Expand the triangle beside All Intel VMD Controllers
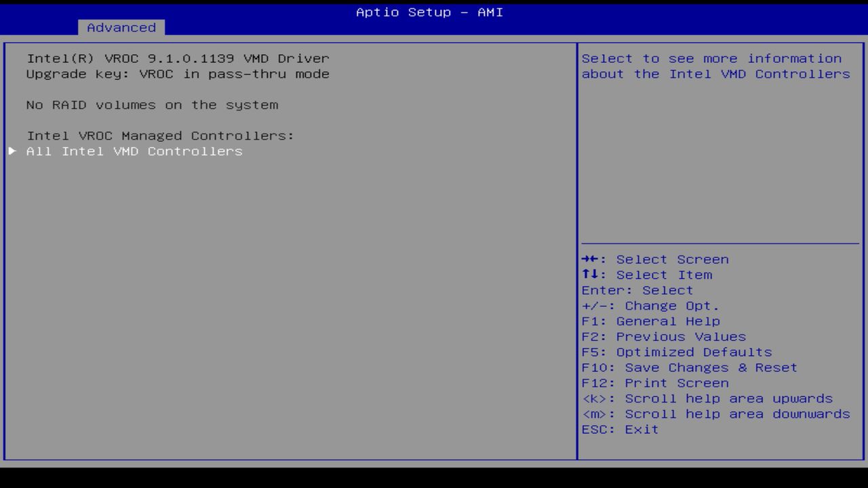The height and width of the screenshot is (488, 868). click(x=12, y=151)
